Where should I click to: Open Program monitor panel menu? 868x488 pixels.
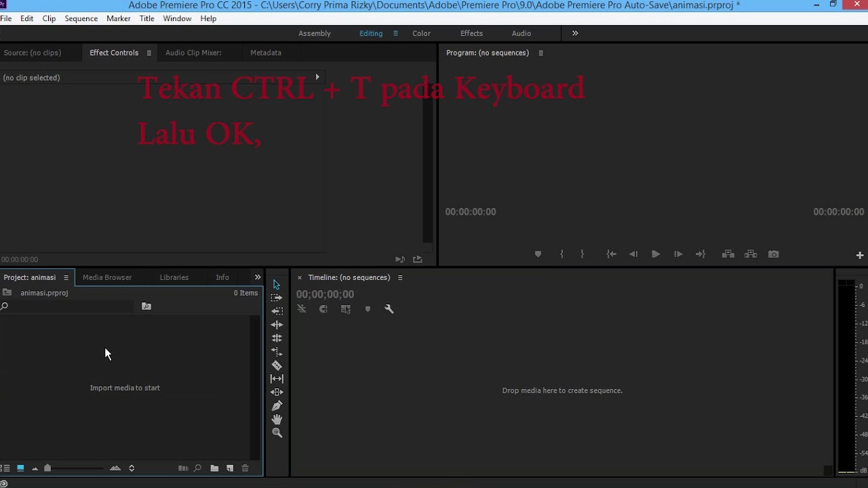coord(540,53)
